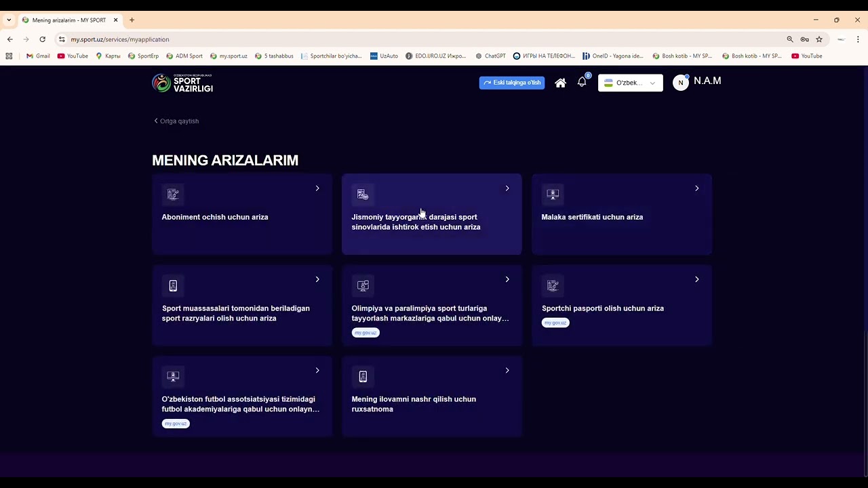Click the Aboniment ochish card icon
This screenshot has width=868, height=488.
[x=173, y=195]
